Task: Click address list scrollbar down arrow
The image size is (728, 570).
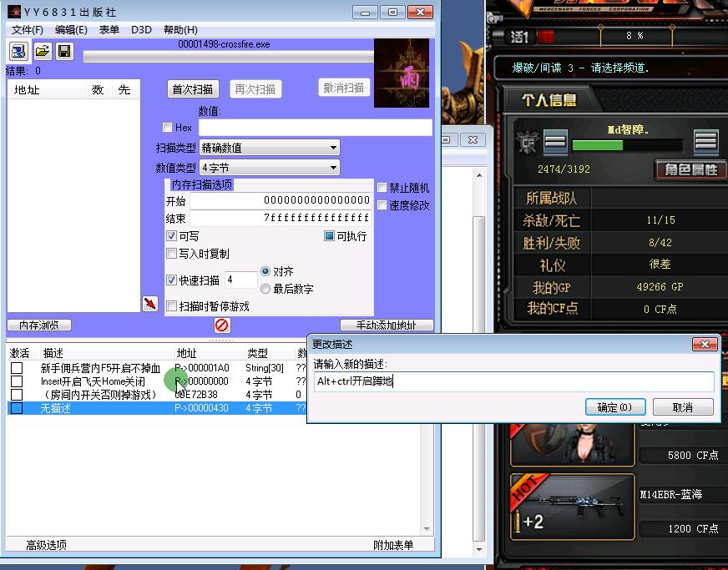Action: (x=427, y=529)
